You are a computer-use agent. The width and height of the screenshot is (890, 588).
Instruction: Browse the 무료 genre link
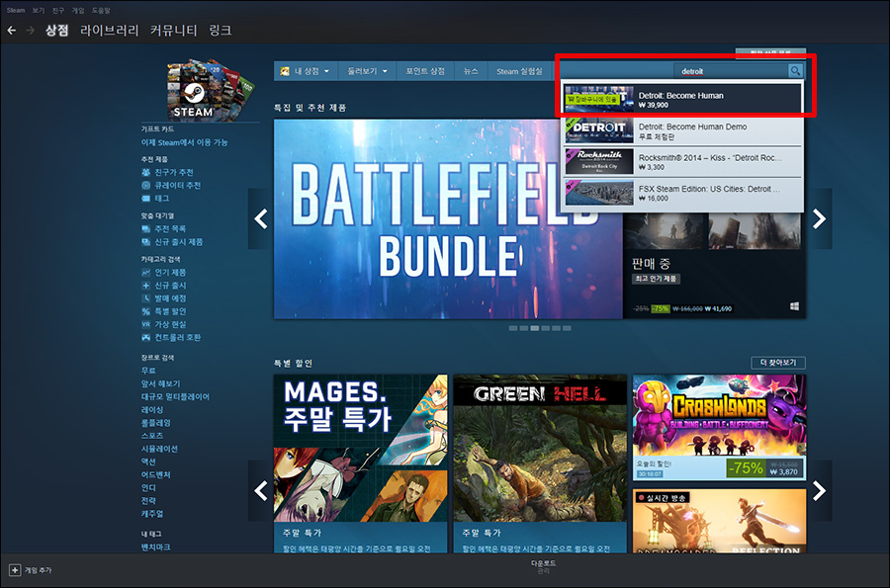(x=148, y=371)
